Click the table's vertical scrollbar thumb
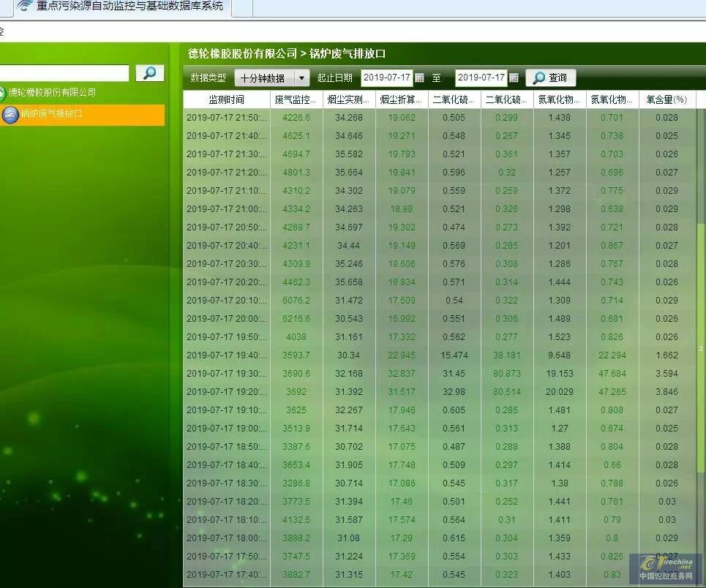706x588 pixels. (701, 347)
